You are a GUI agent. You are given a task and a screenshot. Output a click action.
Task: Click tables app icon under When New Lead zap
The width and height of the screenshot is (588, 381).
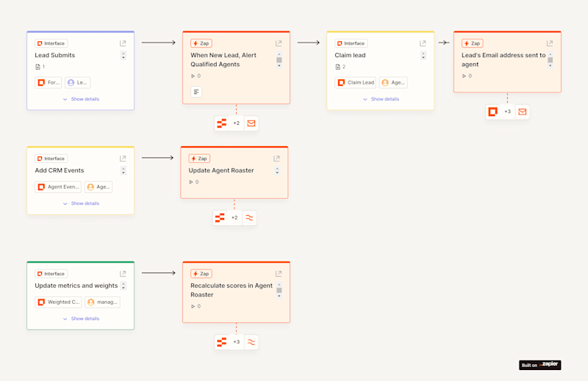(x=222, y=123)
